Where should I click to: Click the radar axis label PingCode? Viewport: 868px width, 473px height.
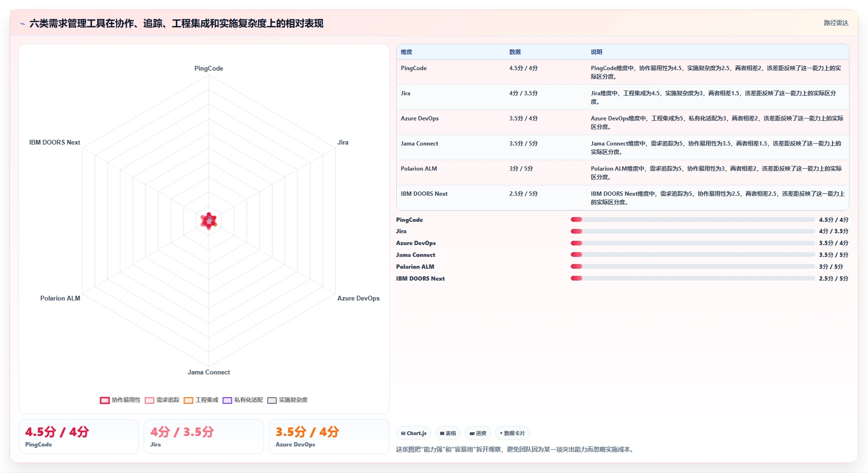point(209,68)
